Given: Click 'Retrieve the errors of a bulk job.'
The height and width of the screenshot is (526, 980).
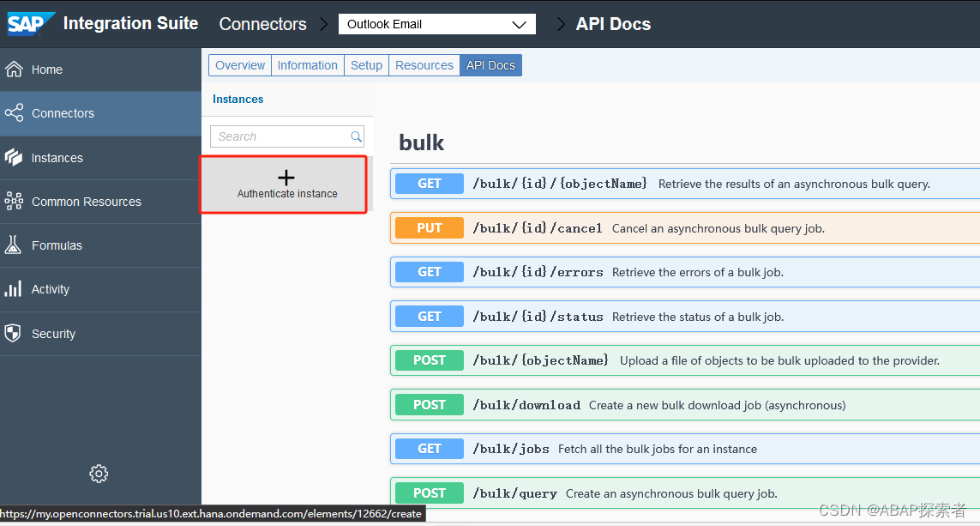Looking at the screenshot, I should click(698, 272).
